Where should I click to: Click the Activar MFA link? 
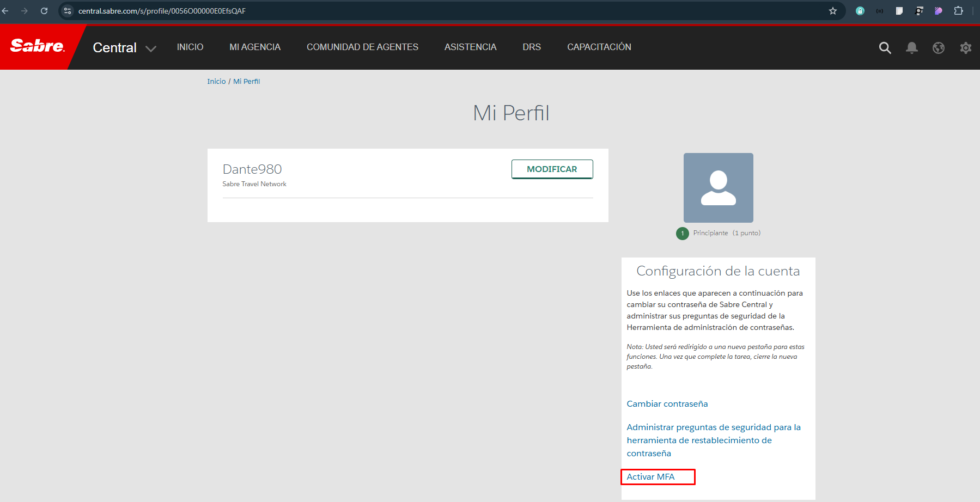(650, 477)
